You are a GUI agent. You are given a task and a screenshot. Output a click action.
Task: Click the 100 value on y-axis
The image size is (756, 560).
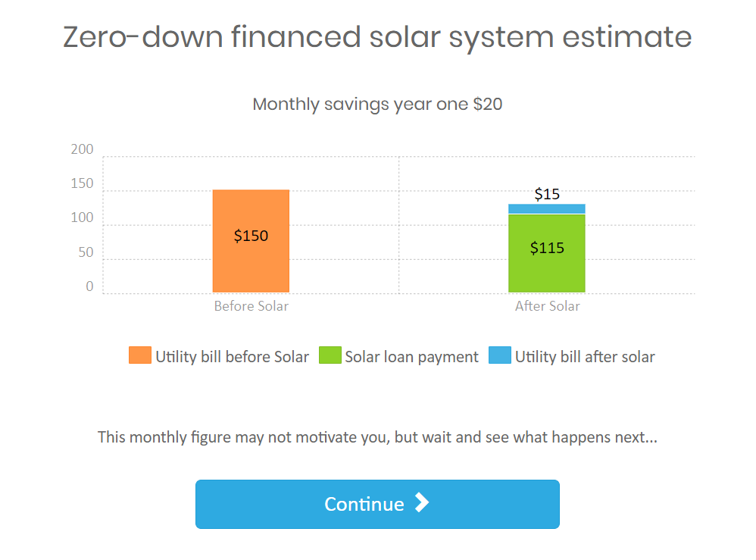coord(82,218)
